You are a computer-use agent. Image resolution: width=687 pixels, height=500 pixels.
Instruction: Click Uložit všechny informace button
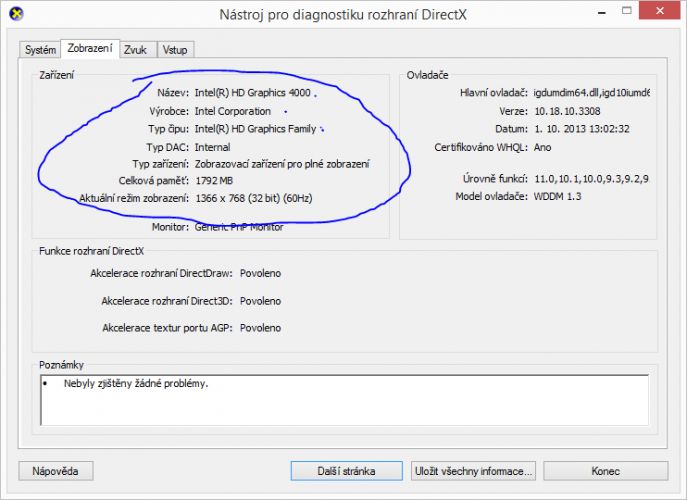(473, 471)
